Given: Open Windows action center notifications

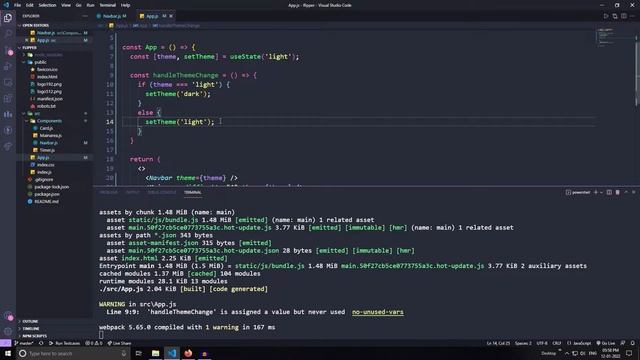Looking at the screenshot, I should coord(629,353).
